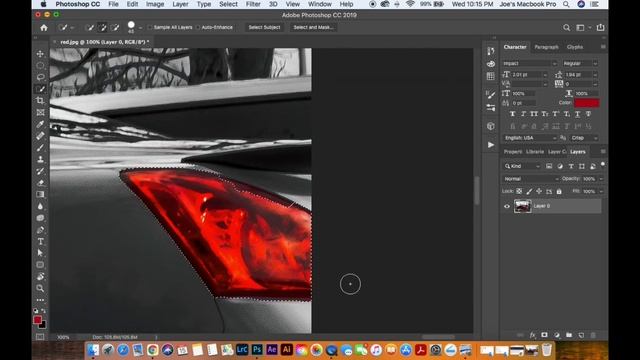Screen dimensions: 640x360
Task: Open the Filter menu
Action: point(253,4)
